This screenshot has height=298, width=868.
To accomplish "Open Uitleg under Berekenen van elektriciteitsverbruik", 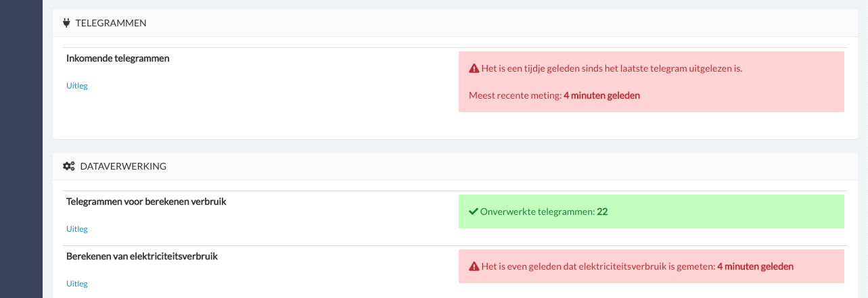I will (77, 284).
